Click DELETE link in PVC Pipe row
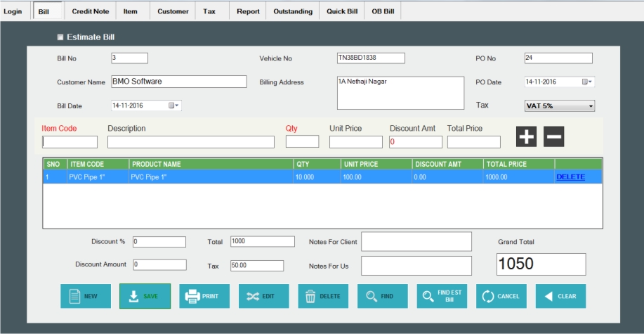The height and width of the screenshot is (334, 644). 570,177
